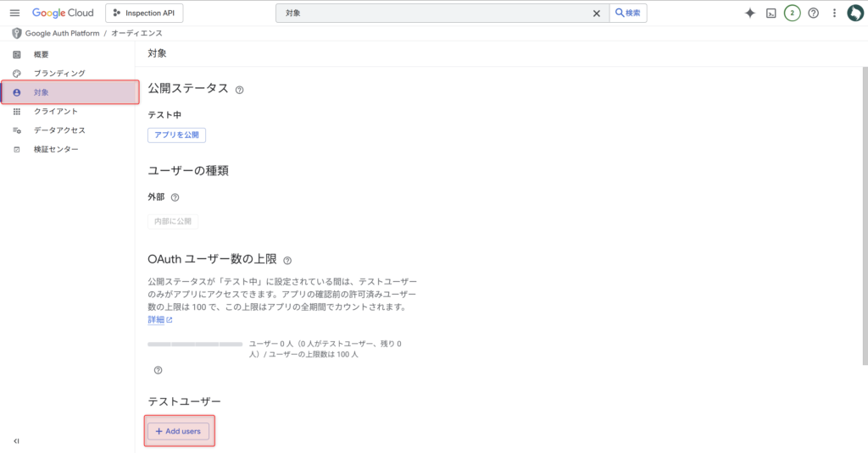
Task: Open the three-dot settings menu
Action: click(x=834, y=13)
